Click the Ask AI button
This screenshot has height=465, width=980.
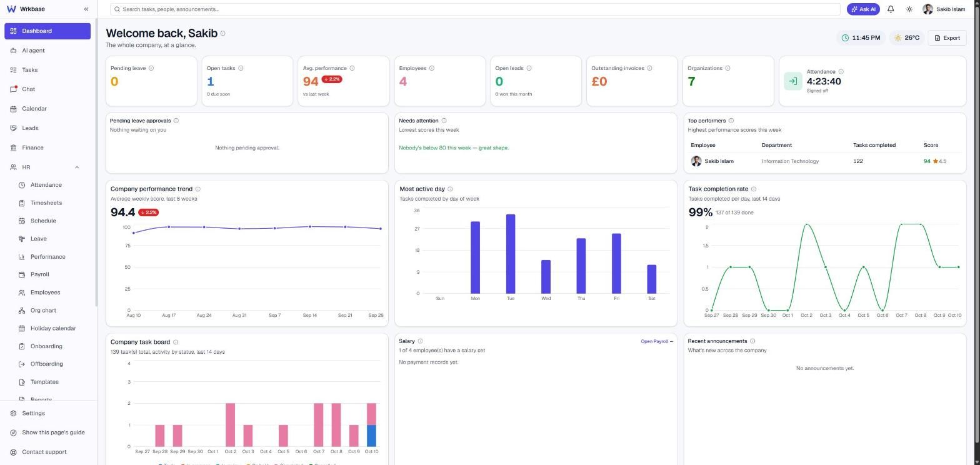[x=863, y=9]
